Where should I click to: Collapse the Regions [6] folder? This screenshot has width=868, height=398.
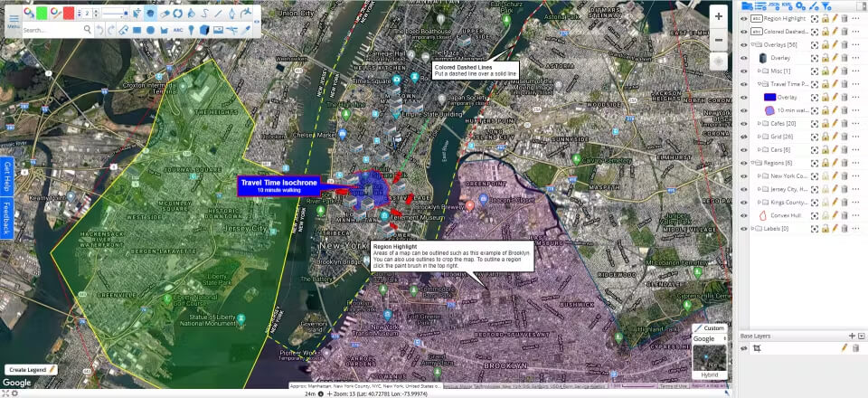[x=753, y=163]
